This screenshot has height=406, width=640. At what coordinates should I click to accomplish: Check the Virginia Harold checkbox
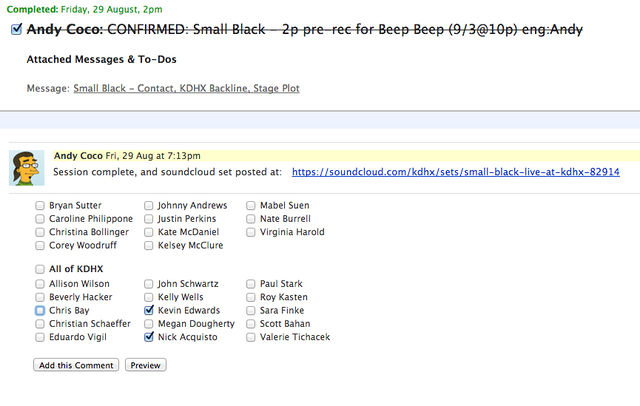coord(251,232)
